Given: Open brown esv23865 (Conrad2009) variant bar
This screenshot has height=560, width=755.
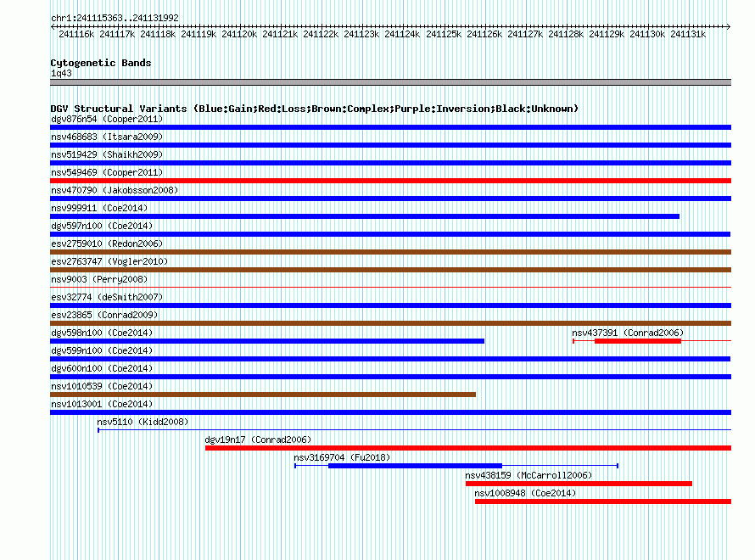Looking at the screenshot, I should click(x=390, y=323).
